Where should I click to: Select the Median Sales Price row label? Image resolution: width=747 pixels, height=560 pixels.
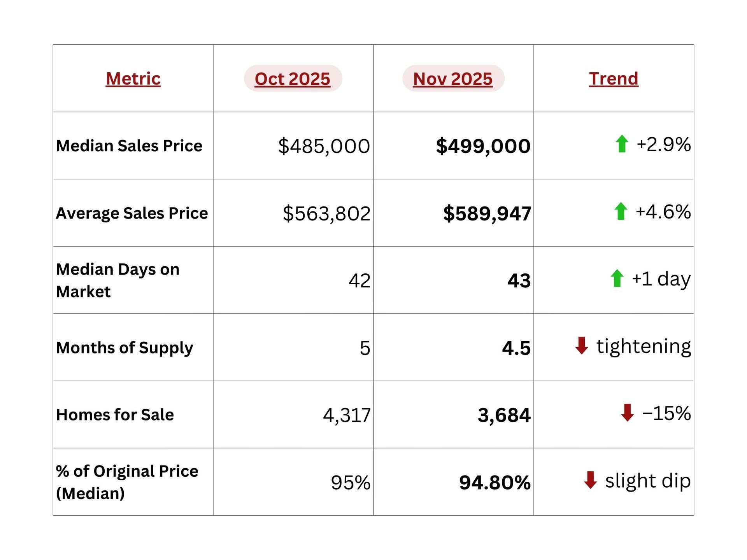(x=129, y=146)
